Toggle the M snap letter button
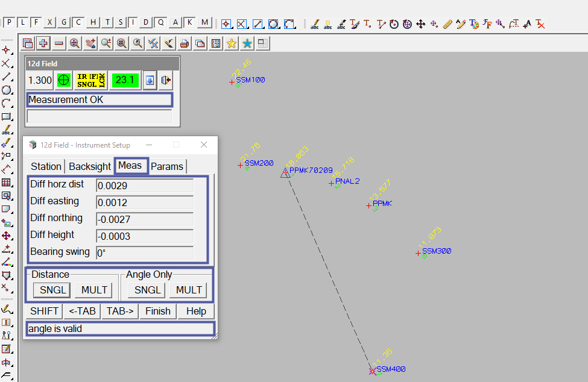 tap(205, 22)
